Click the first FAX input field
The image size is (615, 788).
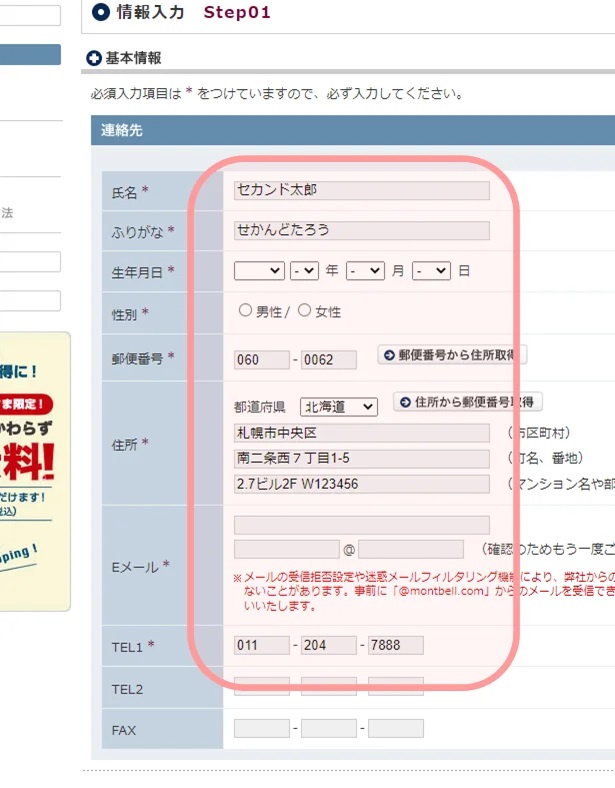click(262, 728)
